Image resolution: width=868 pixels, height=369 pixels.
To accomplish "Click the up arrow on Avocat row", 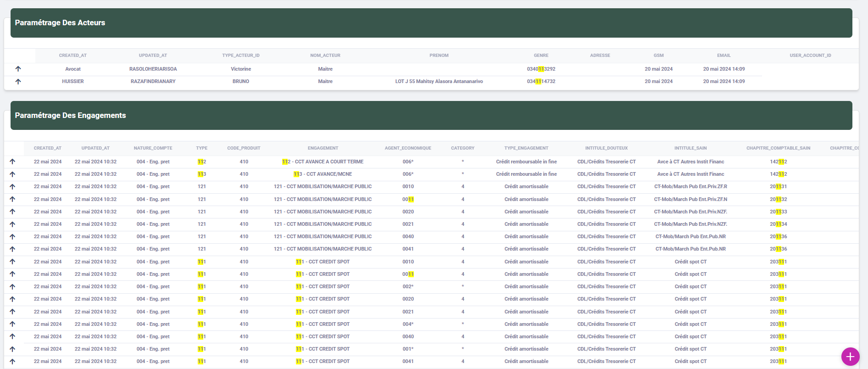I will (18, 69).
